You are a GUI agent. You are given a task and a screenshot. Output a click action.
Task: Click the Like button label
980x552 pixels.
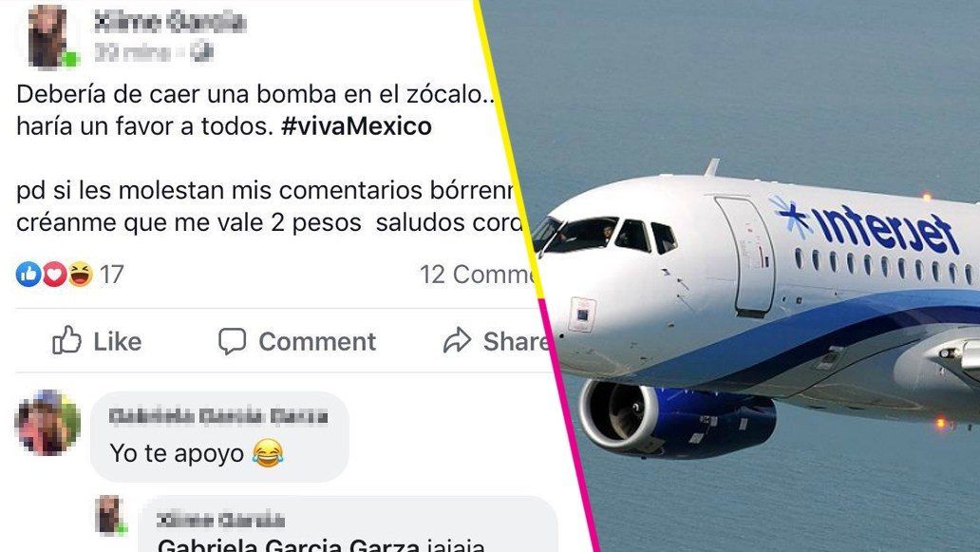[118, 341]
